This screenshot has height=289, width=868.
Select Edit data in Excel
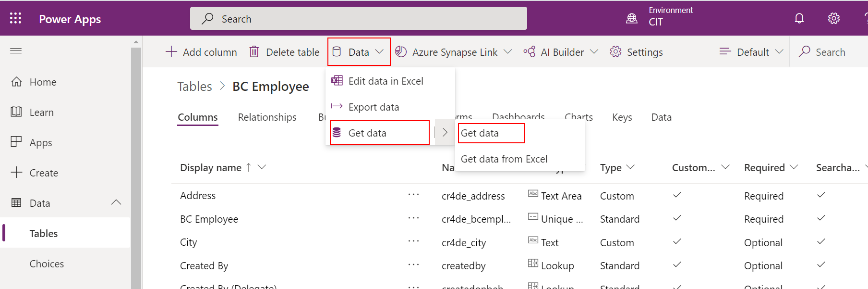click(390, 81)
